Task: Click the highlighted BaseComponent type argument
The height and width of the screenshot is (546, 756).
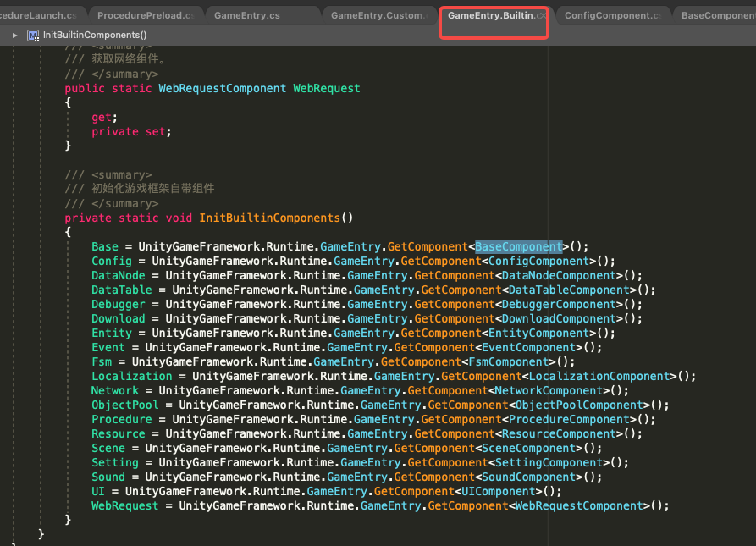Action: point(520,245)
